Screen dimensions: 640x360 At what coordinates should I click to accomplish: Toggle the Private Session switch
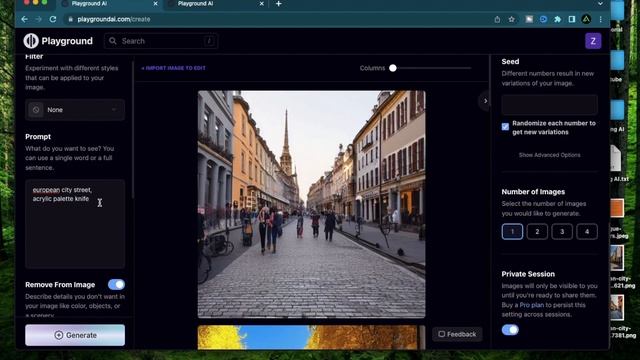tap(510, 329)
